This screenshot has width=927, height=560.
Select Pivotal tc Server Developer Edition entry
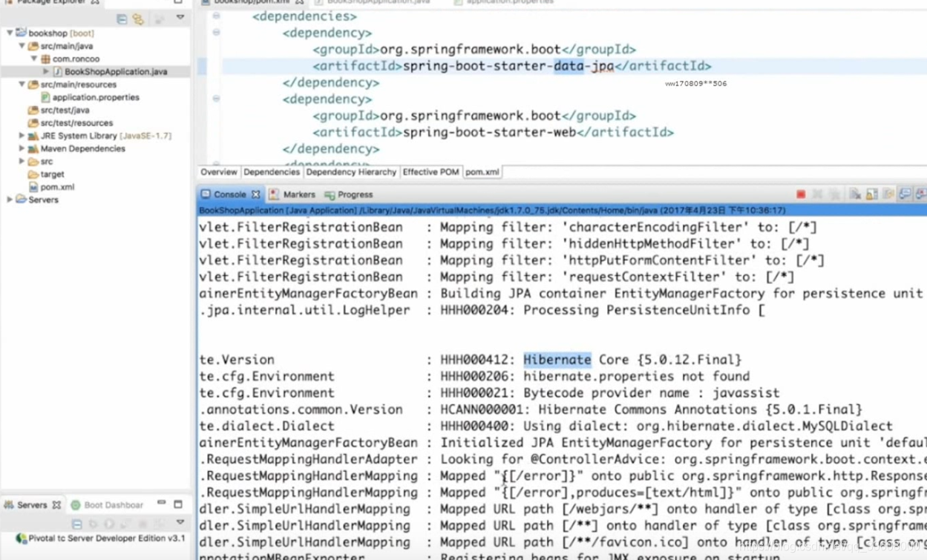pos(101,538)
